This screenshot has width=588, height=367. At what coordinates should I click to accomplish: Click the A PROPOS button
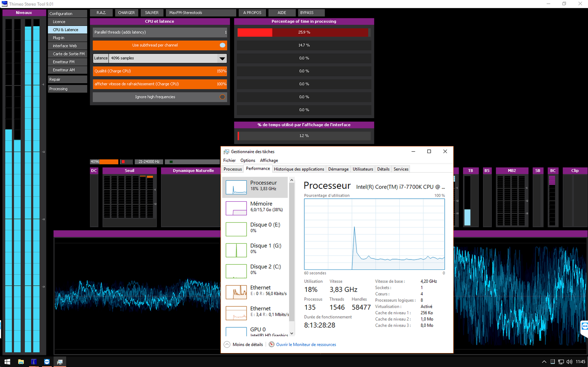click(252, 13)
